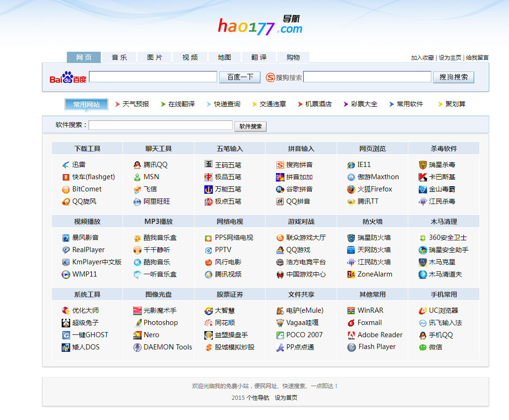The image size is (509, 420).
Task: Click the 设为主页 link at top
Action: pos(450,58)
